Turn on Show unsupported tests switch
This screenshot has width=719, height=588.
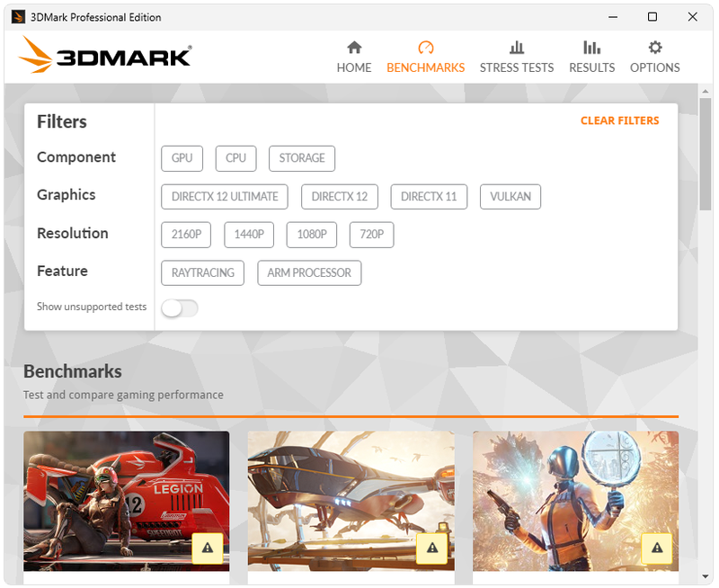[x=180, y=308]
